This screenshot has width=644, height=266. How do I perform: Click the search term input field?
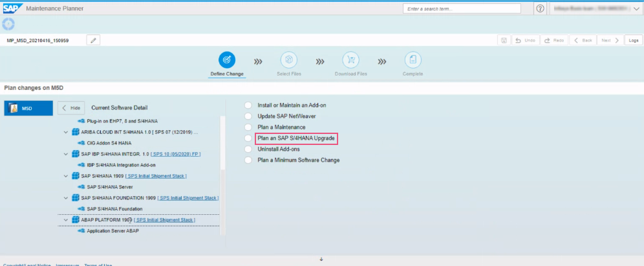pos(462,8)
